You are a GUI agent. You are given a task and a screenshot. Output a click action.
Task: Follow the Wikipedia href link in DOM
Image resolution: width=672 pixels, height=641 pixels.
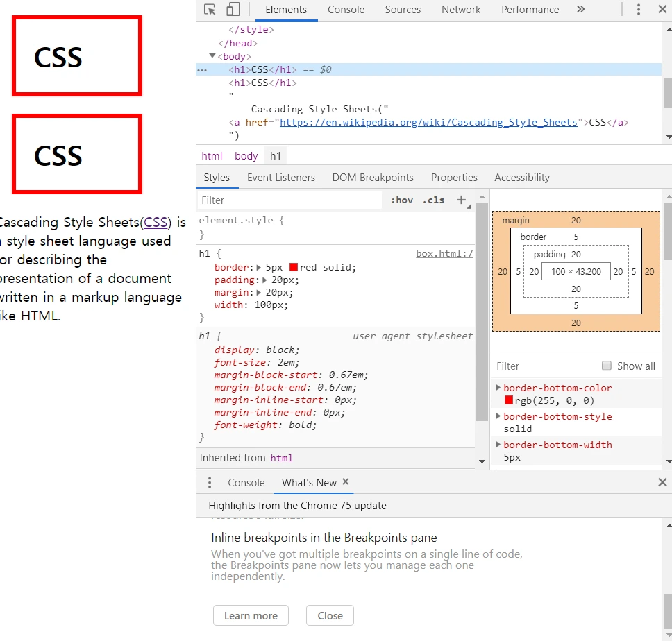pos(428,123)
